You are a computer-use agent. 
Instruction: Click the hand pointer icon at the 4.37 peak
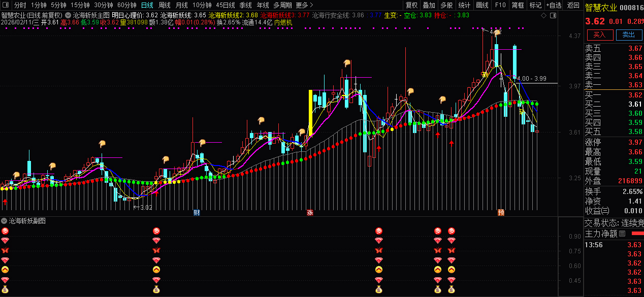(497, 33)
